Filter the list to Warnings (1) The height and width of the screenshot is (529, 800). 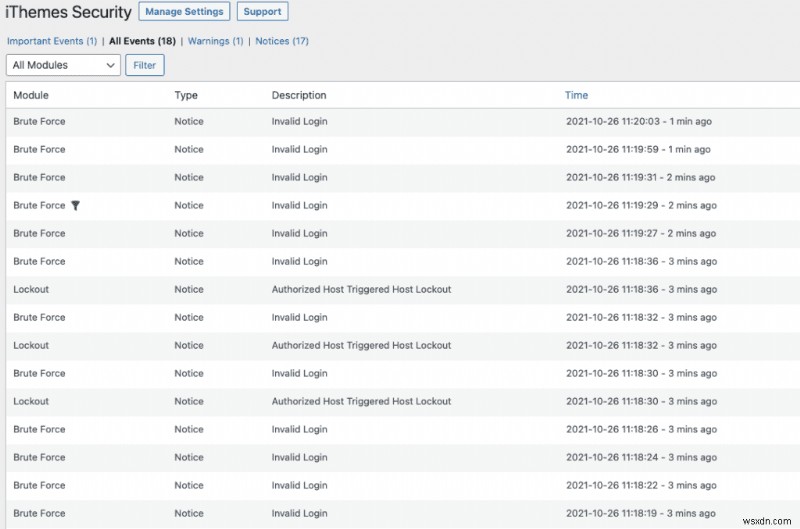point(216,41)
